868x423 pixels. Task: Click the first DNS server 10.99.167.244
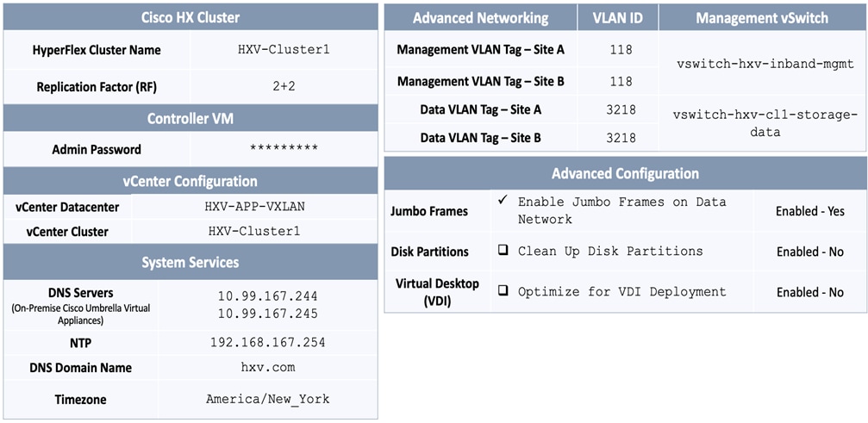click(x=268, y=295)
